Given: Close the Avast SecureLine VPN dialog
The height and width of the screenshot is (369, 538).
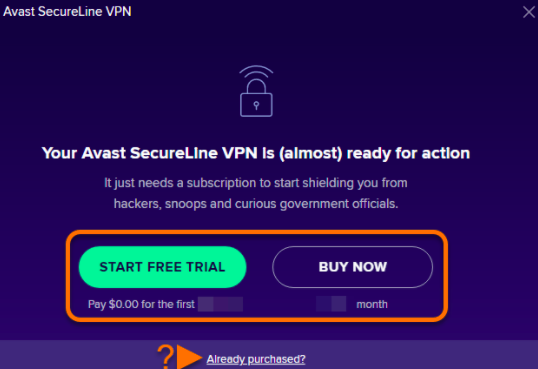Looking at the screenshot, I should click(x=529, y=12).
